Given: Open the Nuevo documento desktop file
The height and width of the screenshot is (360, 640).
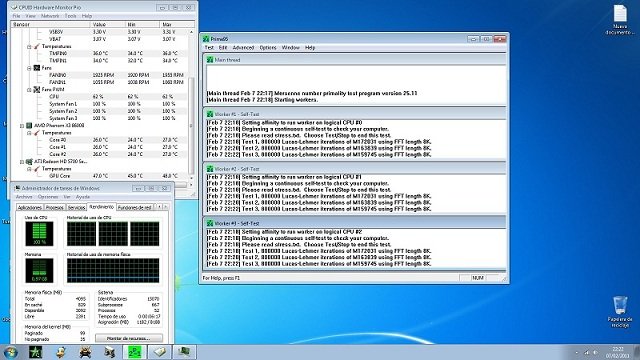Looking at the screenshot, I should tap(620, 20).
